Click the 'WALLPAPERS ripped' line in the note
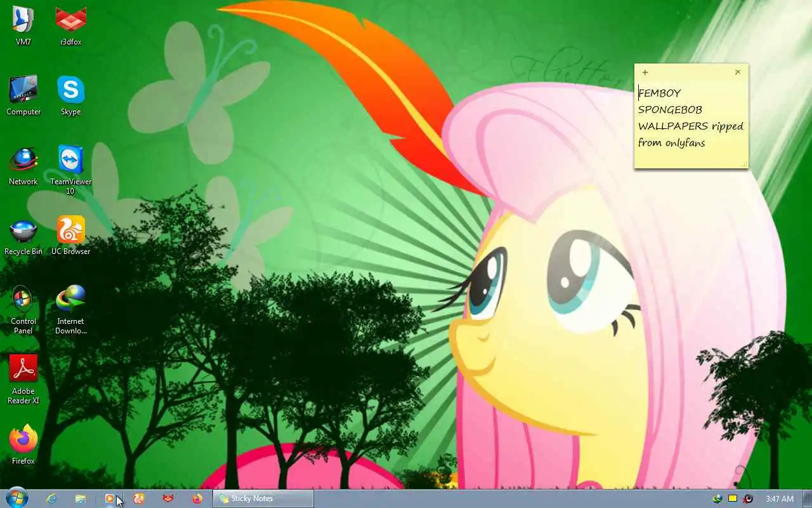This screenshot has height=508, width=812. pos(691,126)
